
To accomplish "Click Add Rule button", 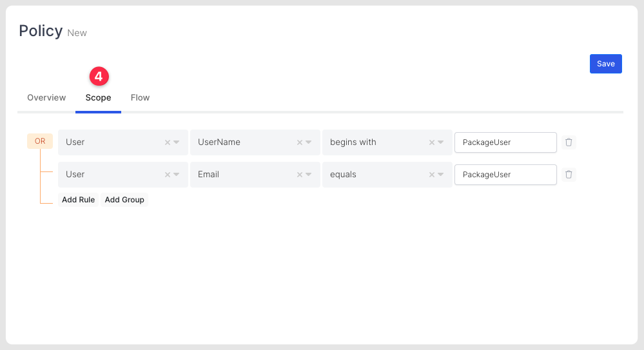I will (78, 200).
